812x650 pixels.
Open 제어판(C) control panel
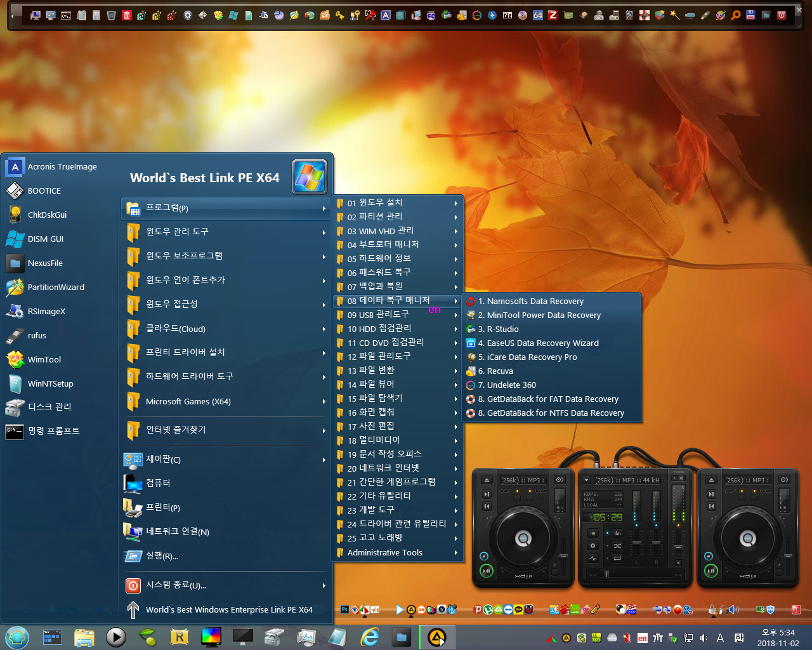[x=225, y=459]
